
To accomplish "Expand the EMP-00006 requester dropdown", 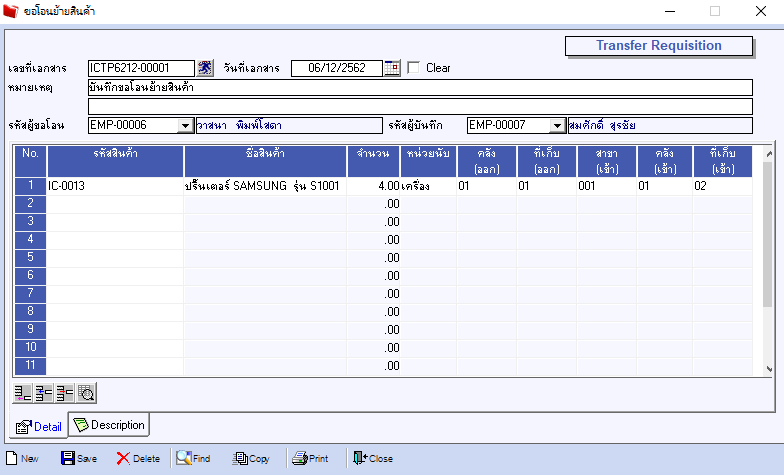I will [x=186, y=126].
